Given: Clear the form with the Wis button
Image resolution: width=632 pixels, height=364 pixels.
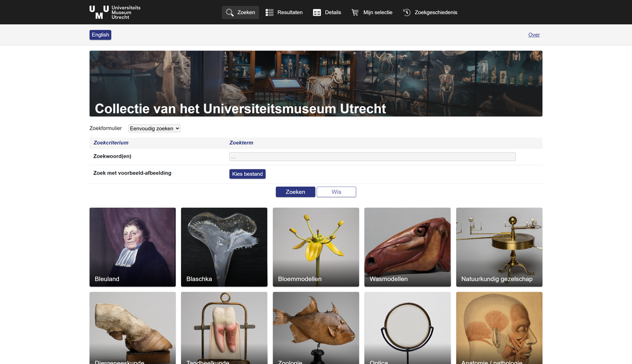Looking at the screenshot, I should [336, 192].
